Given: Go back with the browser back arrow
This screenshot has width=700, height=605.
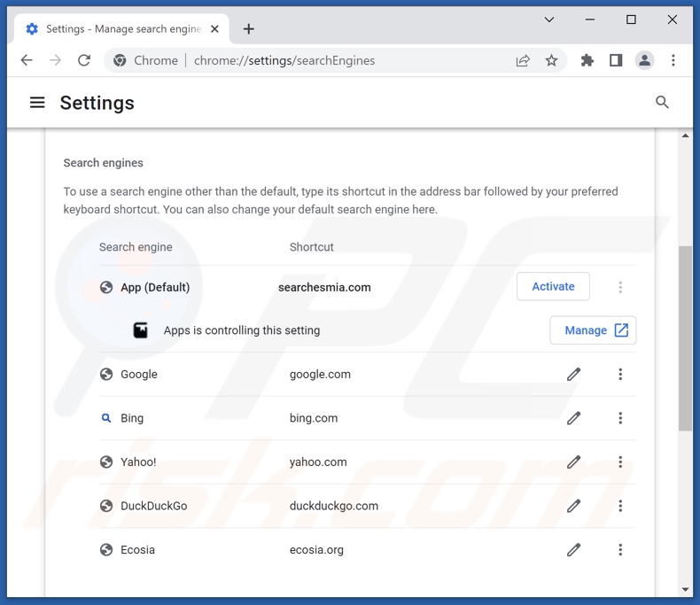Looking at the screenshot, I should pos(27,60).
